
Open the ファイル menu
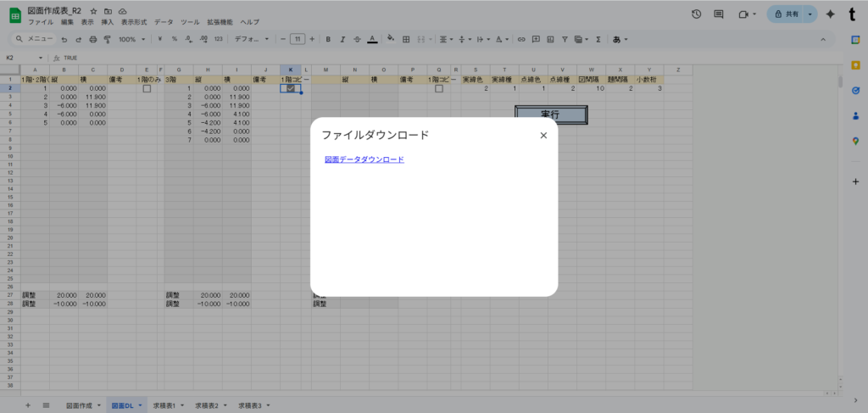click(41, 22)
